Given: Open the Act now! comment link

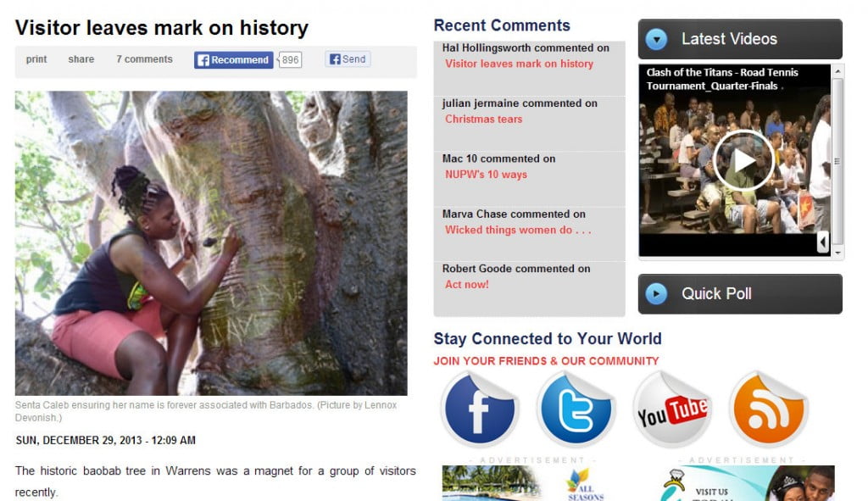Looking at the screenshot, I should (x=467, y=285).
